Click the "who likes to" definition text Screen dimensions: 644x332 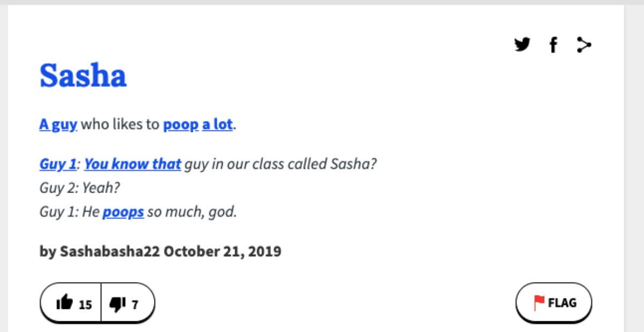click(120, 125)
